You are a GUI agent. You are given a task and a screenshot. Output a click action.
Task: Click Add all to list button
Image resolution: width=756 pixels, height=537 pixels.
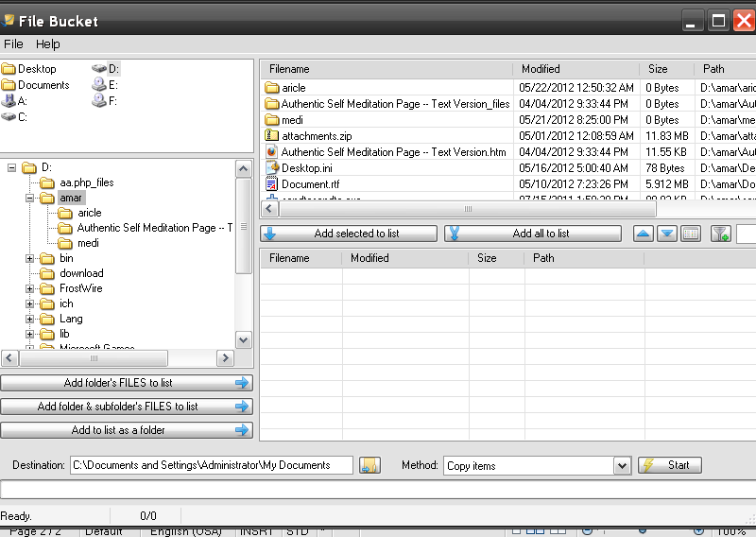point(533,234)
